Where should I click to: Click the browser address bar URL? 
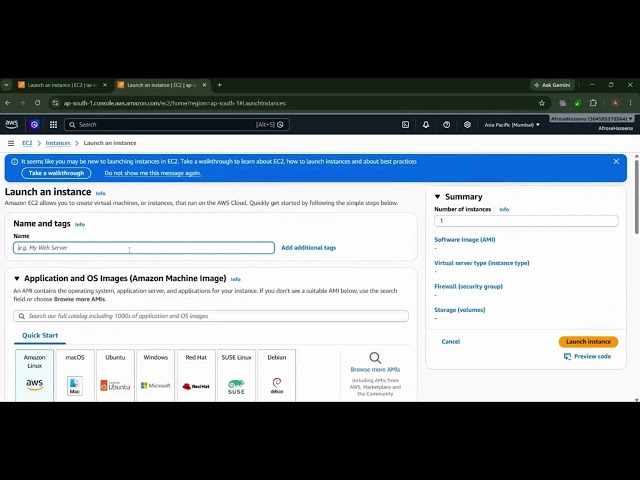[175, 103]
